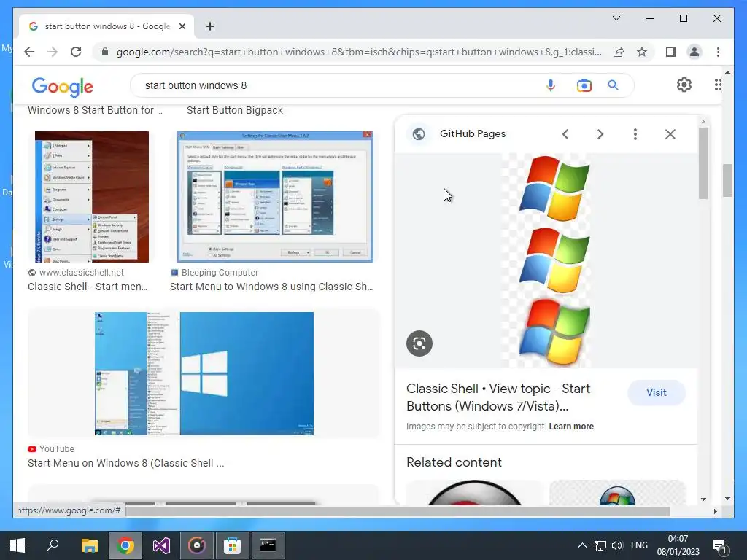The image size is (747, 560).
Task: Open the Google apps grid
Action: click(x=718, y=85)
